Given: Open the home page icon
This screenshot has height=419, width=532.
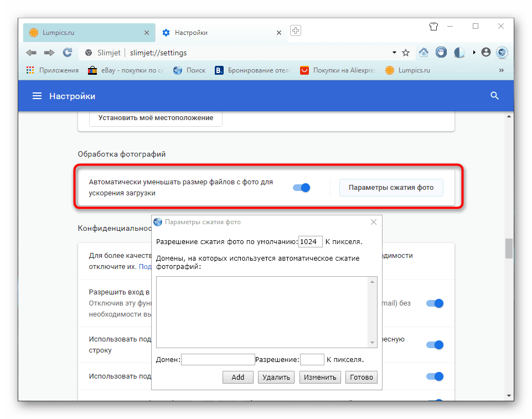Looking at the screenshot, I should (423, 52).
